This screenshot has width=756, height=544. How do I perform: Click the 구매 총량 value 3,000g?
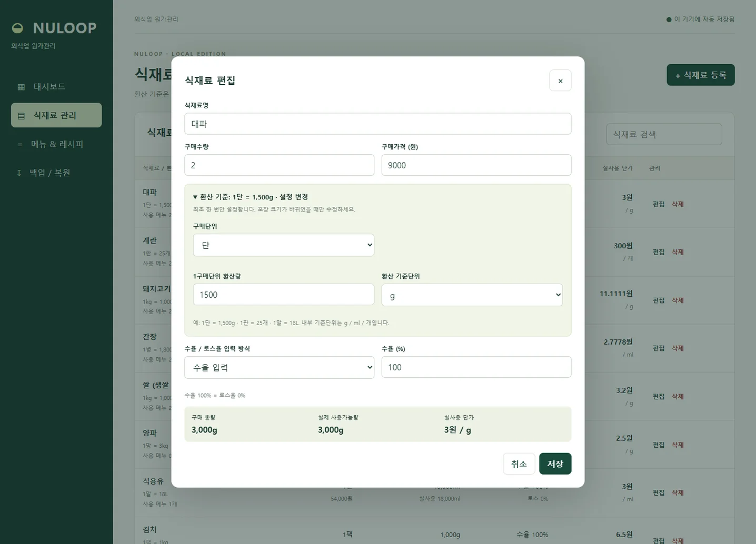pyautogui.click(x=204, y=430)
